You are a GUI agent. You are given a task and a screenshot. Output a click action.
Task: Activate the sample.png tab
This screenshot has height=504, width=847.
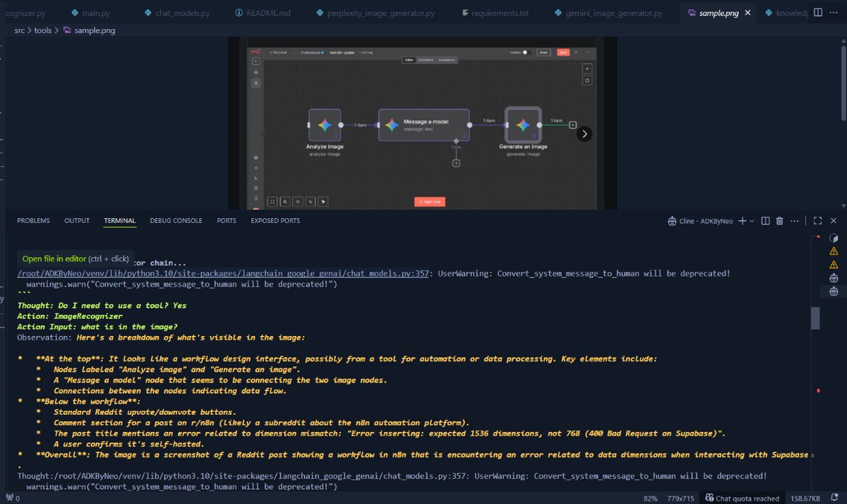click(719, 13)
